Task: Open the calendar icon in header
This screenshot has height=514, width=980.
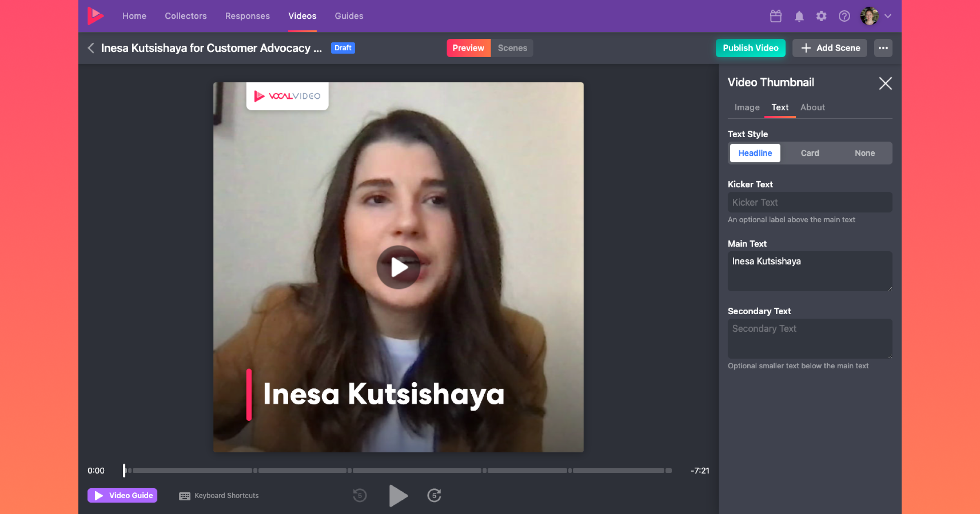Action: click(775, 16)
